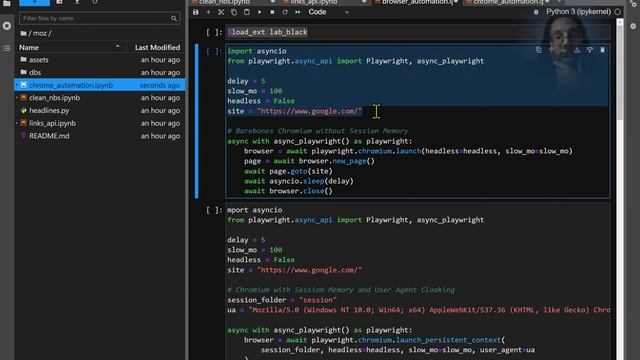Click the 'slow_mo = 100' line in the third cell

click(255, 250)
